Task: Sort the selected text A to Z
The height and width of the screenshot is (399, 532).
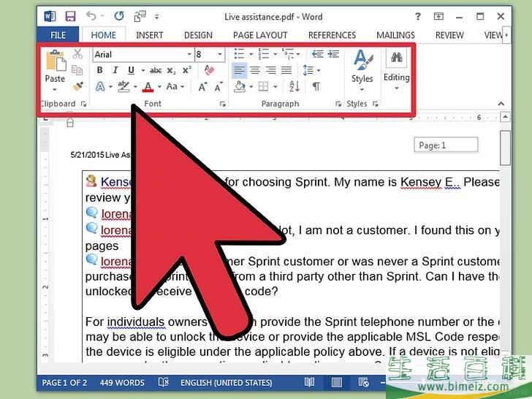Action: [294, 87]
